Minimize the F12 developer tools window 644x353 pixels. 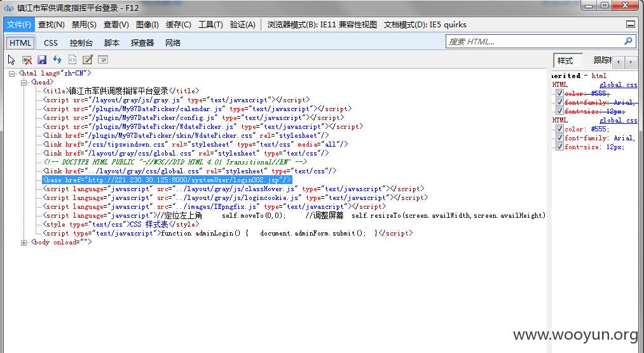[589, 6]
